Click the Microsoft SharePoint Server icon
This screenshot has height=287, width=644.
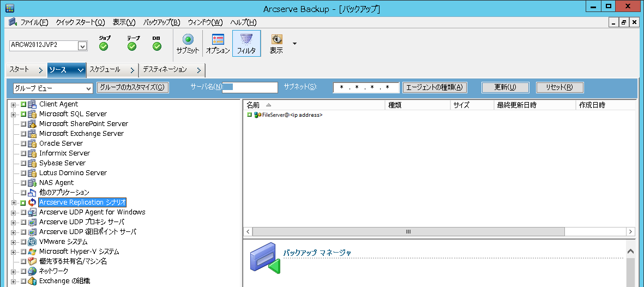click(x=32, y=124)
